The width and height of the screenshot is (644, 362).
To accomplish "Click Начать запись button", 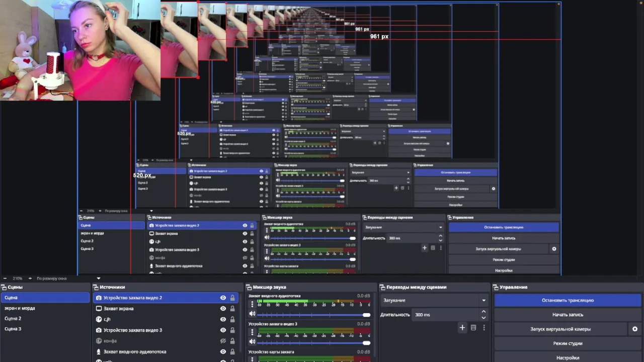I will (568, 315).
